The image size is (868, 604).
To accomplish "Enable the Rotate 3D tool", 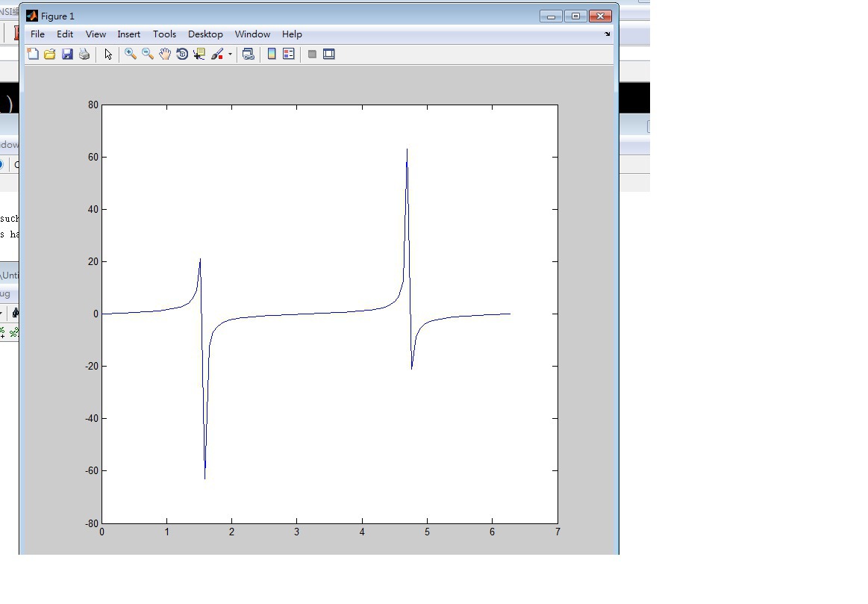I will [182, 54].
